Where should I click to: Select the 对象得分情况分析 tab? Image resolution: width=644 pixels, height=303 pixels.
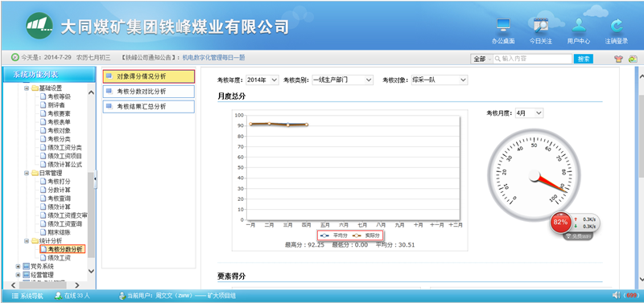149,76
